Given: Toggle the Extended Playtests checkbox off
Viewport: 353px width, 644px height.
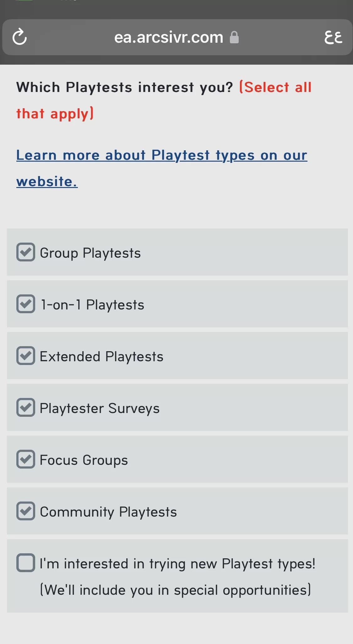Looking at the screenshot, I should coord(26,356).
